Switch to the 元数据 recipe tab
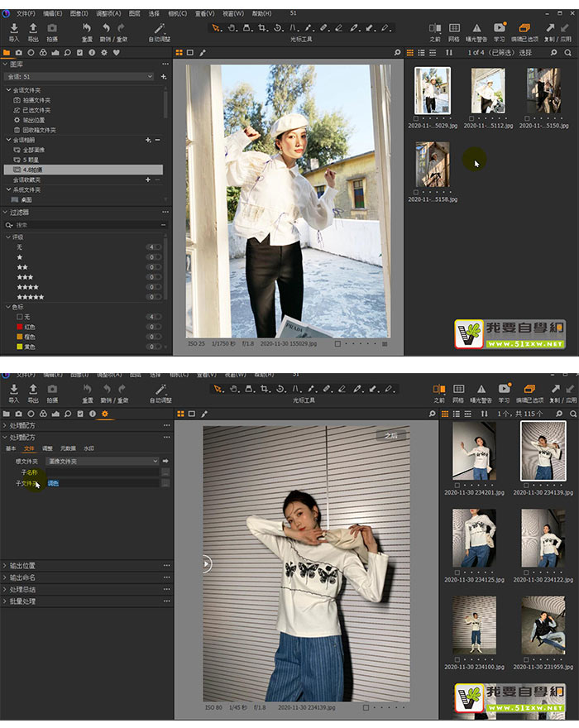 pos(68,448)
